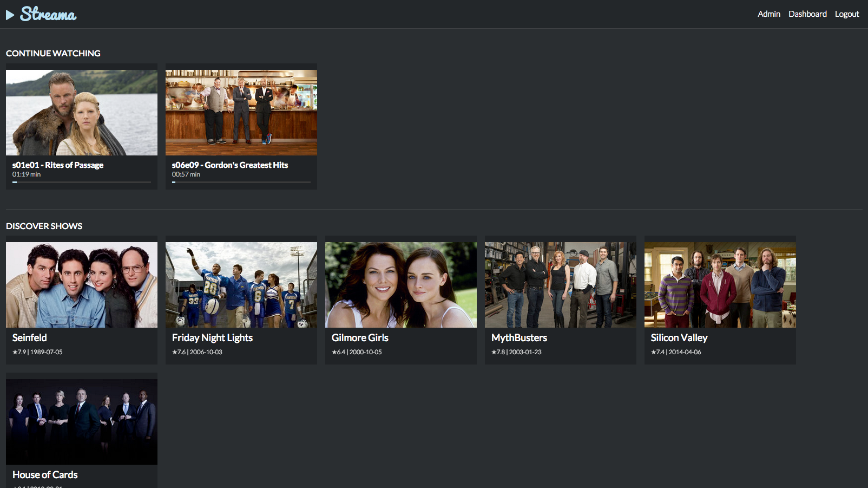Select the MythBusters title
Viewport: 868px width, 488px height.
[519, 338]
